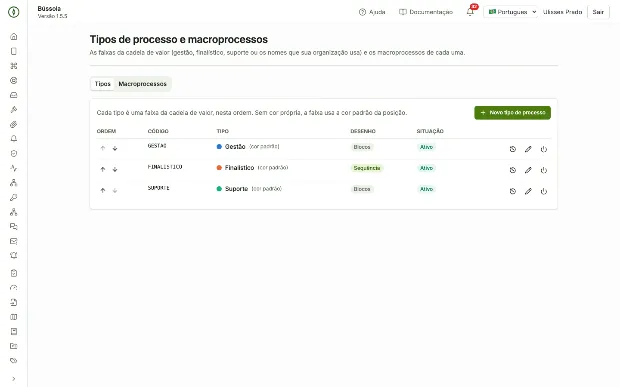Click the Sair button

[598, 12]
